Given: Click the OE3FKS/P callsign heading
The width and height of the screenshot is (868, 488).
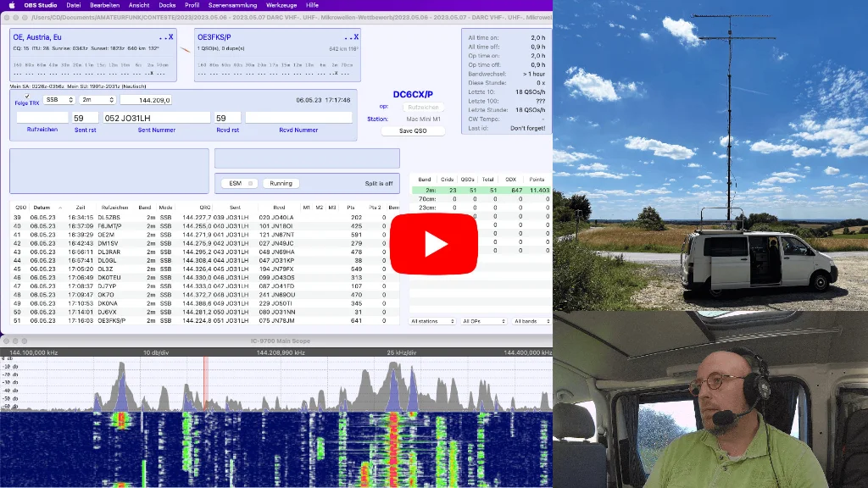Looking at the screenshot, I should pos(214,37).
